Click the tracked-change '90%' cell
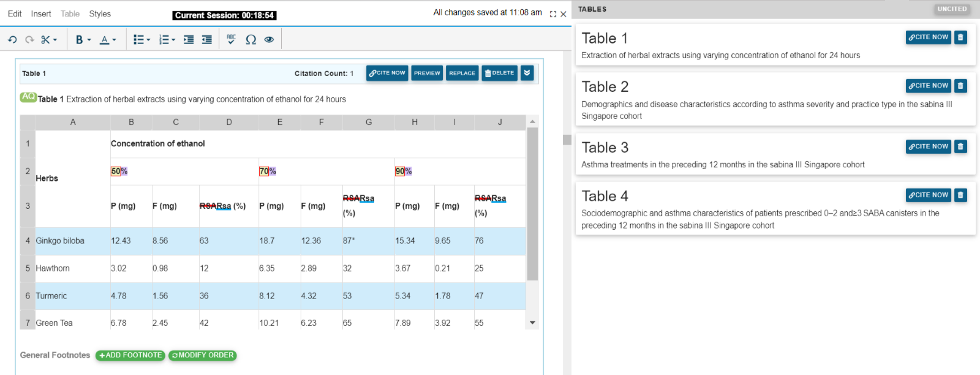The image size is (980, 375). (460, 172)
